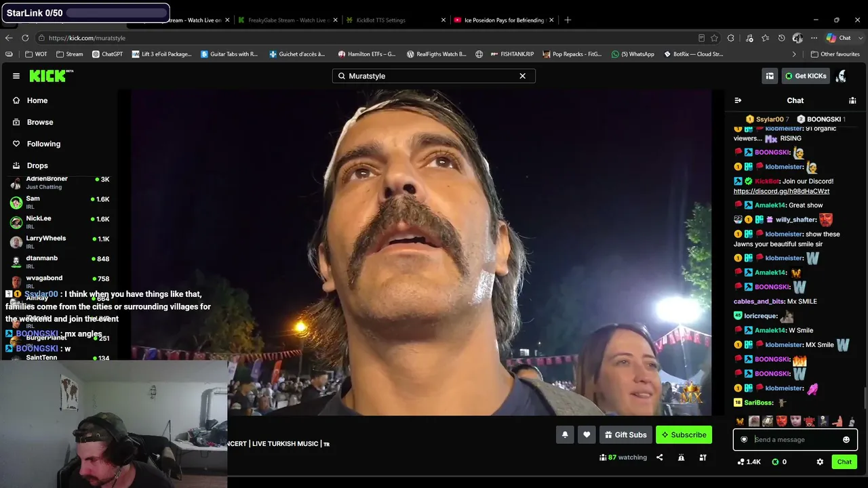Open AdrienBroner's channel from the sidebar
Image resolution: width=868 pixels, height=488 pixels.
pyautogui.click(x=60, y=182)
